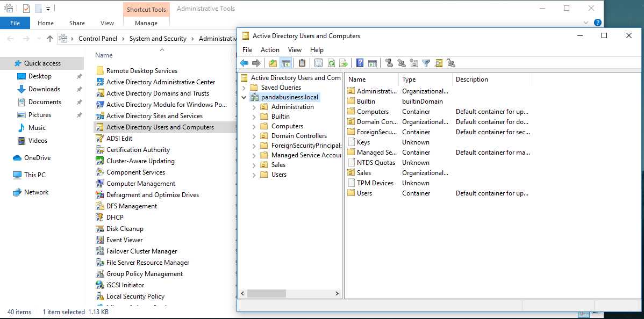Click the New Folder icon in Explorer's title bar
644x319 pixels.
tap(38, 8)
